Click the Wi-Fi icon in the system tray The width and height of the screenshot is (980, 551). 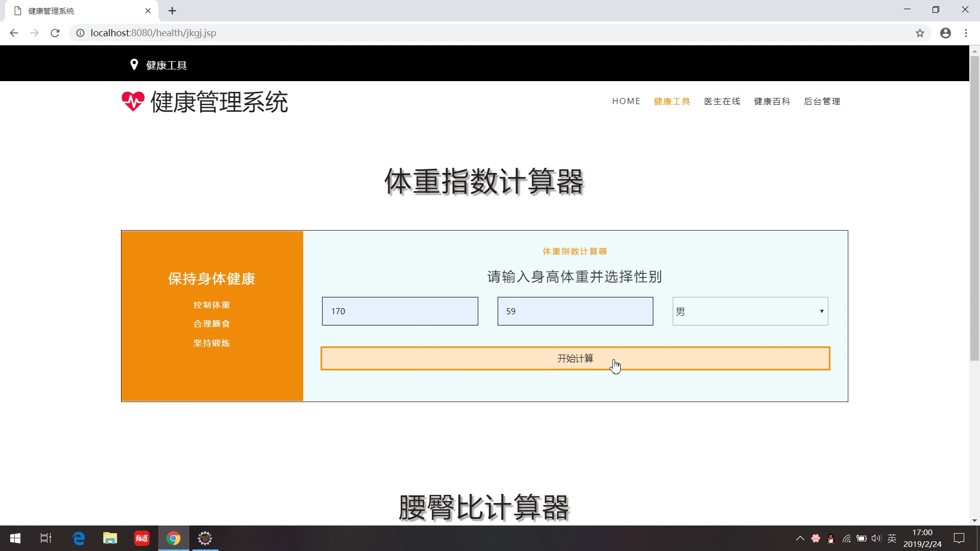[846, 538]
